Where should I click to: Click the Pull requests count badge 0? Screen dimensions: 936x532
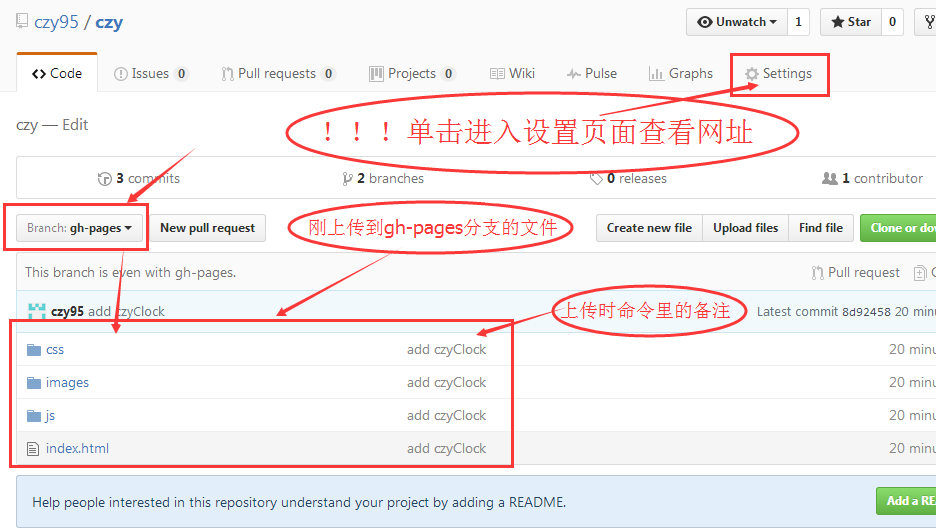328,74
